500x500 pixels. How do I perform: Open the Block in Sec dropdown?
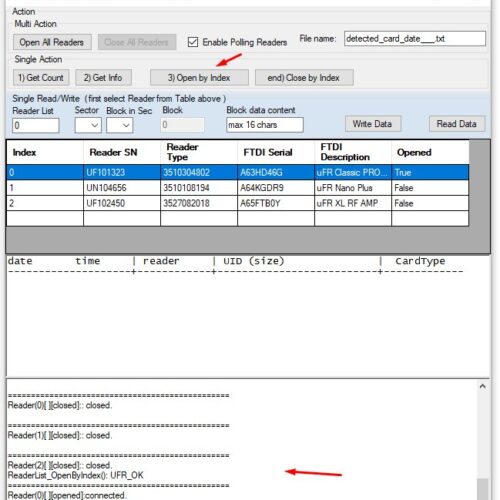click(x=120, y=125)
